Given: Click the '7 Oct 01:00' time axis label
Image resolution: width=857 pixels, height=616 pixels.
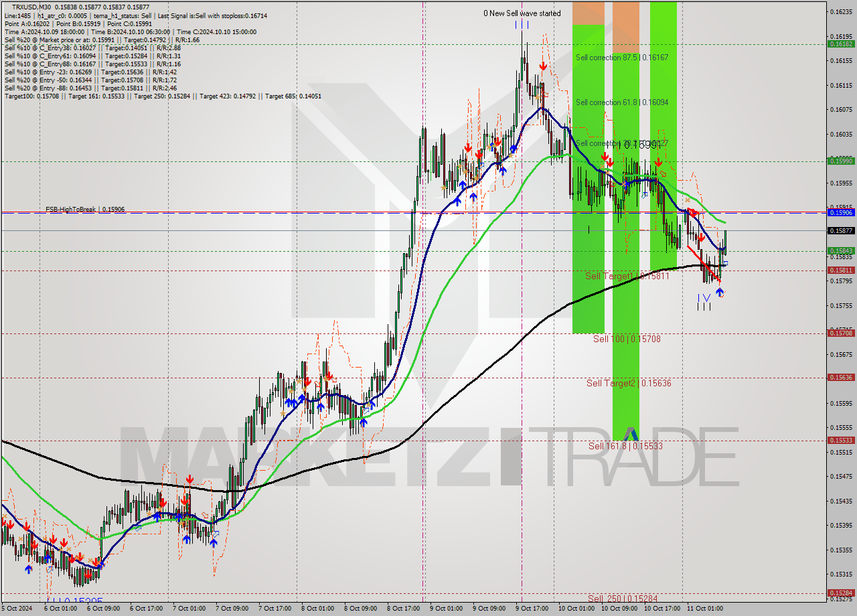Looking at the screenshot, I should 189,609.
